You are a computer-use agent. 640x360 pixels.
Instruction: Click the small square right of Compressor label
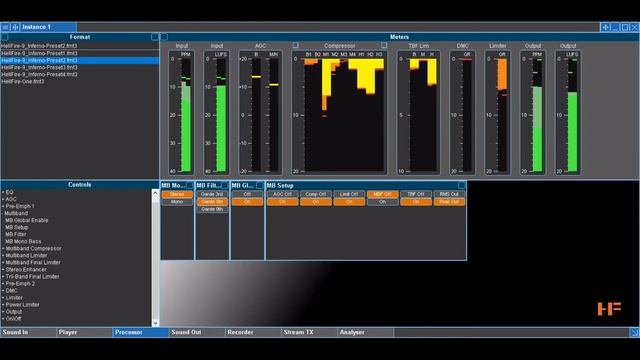click(x=384, y=45)
